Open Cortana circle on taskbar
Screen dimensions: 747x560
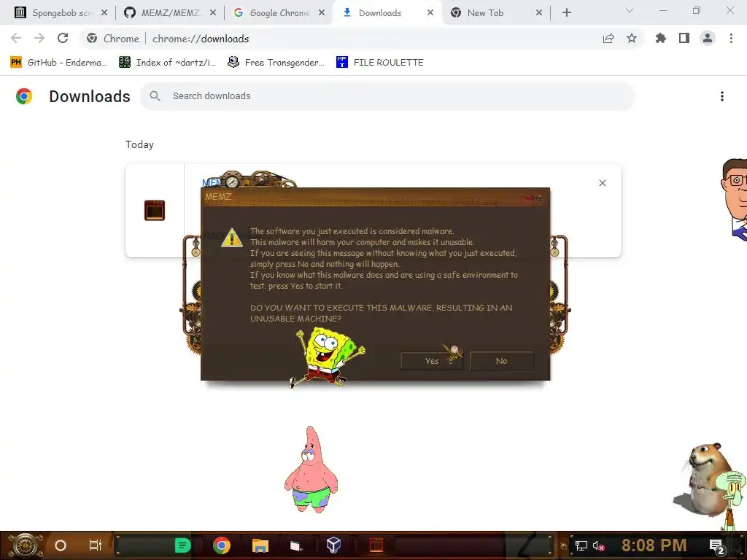click(61, 545)
